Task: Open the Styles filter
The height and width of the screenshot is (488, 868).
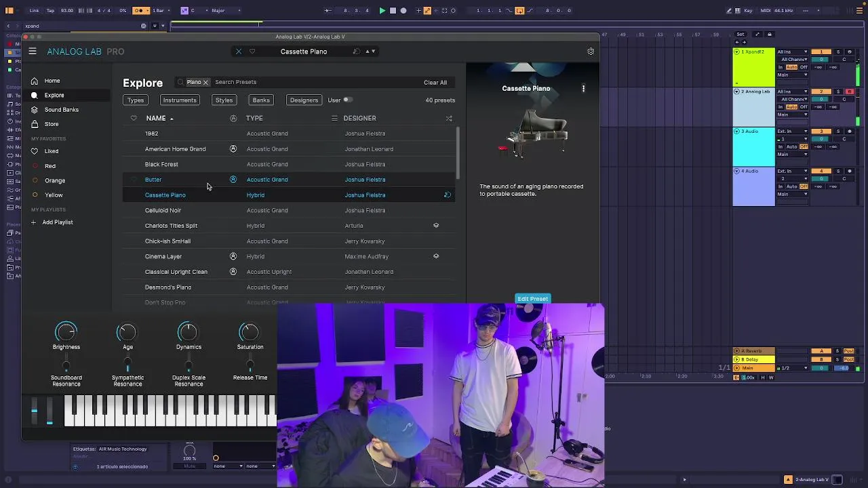Action: point(224,100)
